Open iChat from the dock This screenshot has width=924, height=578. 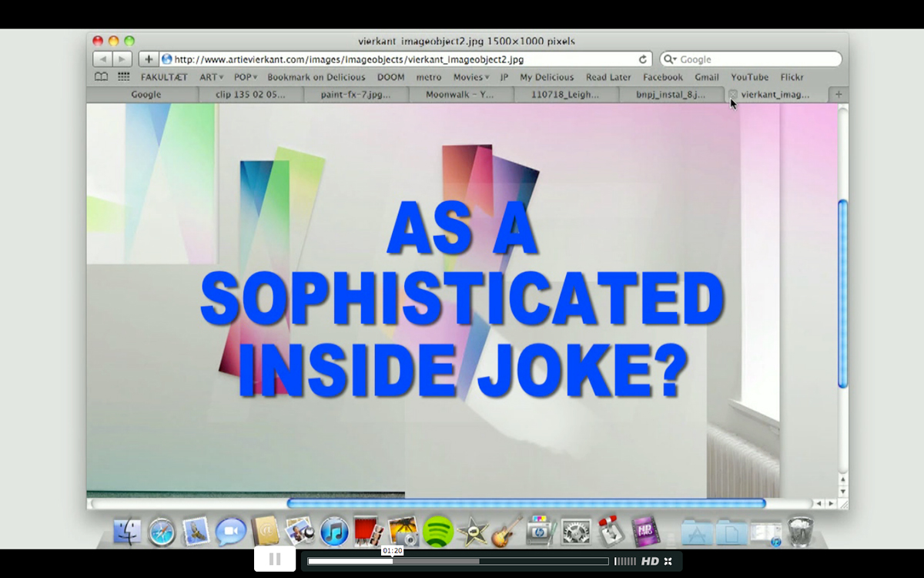coord(230,532)
